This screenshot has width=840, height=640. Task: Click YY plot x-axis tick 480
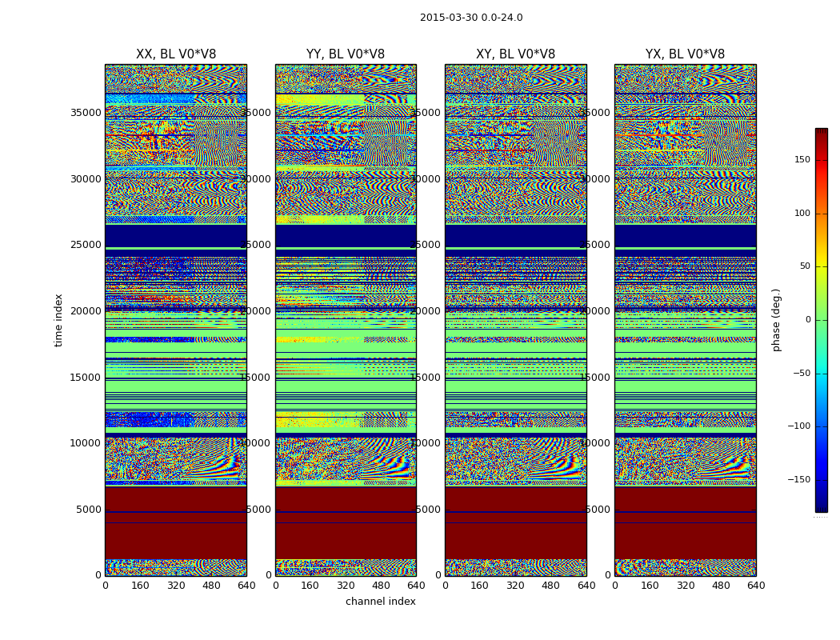click(x=381, y=586)
